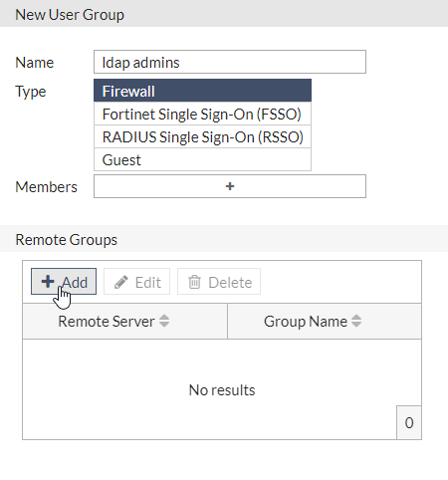Click the empty No results table area
448x480 pixels.
click(222, 389)
